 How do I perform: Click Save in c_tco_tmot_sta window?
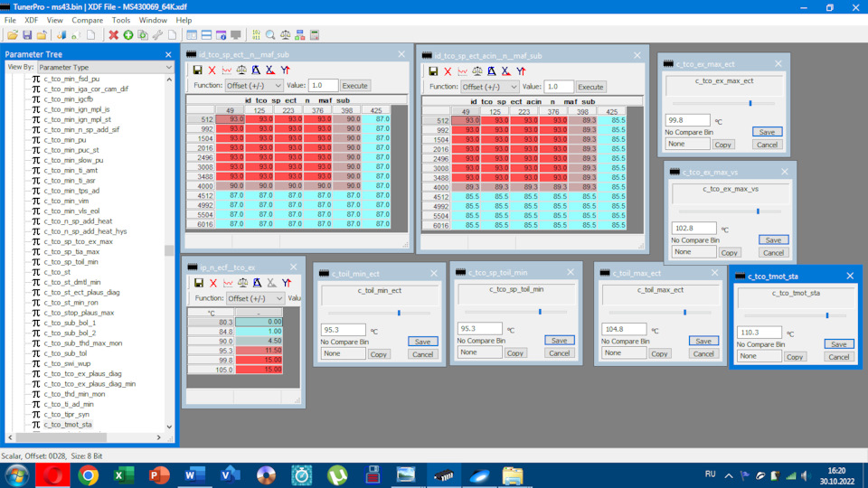click(839, 344)
